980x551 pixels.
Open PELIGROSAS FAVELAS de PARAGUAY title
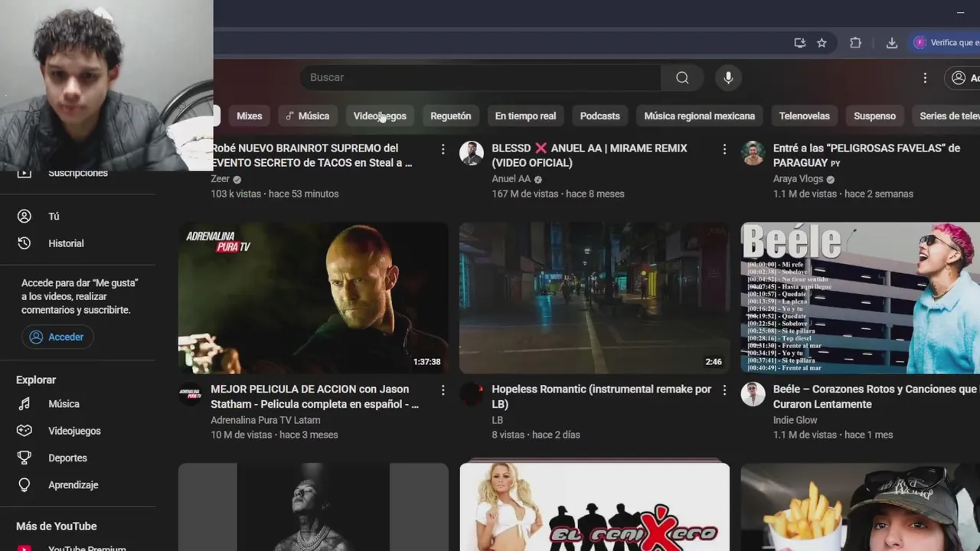tap(867, 155)
